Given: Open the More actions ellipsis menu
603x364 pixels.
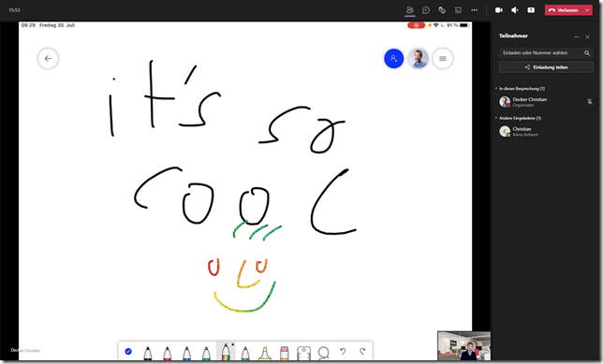Looking at the screenshot, I should (474, 10).
